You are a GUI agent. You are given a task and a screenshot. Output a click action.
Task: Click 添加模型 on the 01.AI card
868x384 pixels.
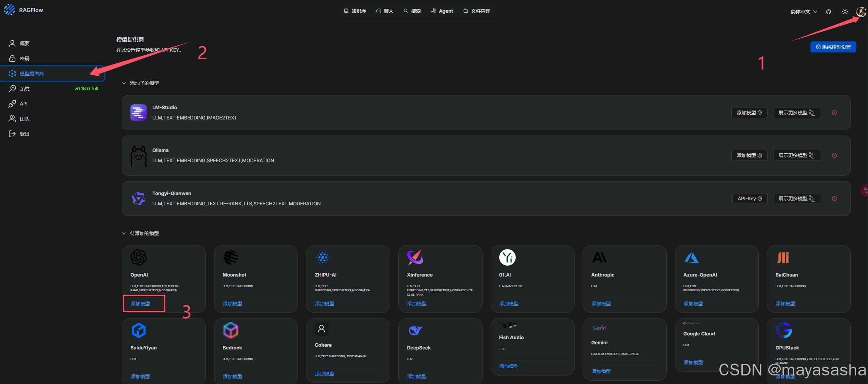tap(508, 304)
